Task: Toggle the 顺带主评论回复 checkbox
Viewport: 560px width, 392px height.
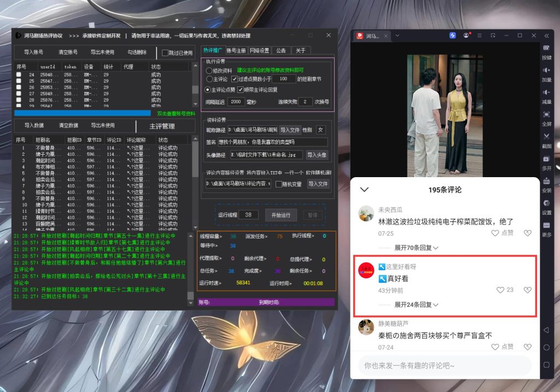Action: 240,90
